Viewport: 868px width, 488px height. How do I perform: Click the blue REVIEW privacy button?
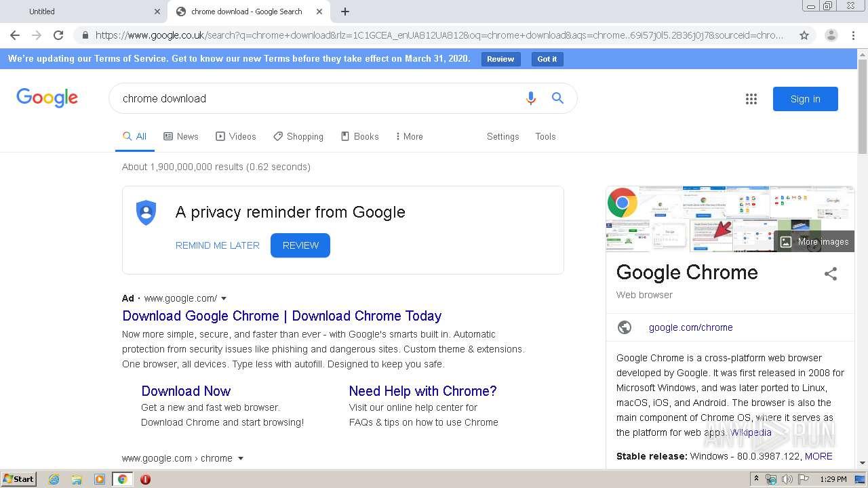[300, 245]
